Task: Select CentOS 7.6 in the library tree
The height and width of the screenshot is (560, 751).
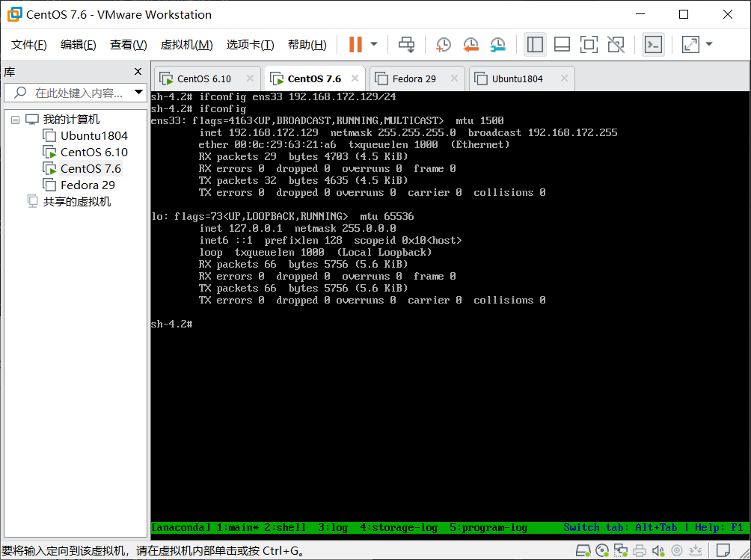Action: pyautogui.click(x=91, y=168)
